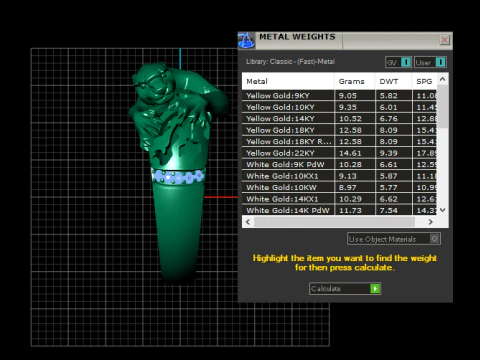
Task: Select the White Gold:10KX1 row
Action: tap(339, 176)
